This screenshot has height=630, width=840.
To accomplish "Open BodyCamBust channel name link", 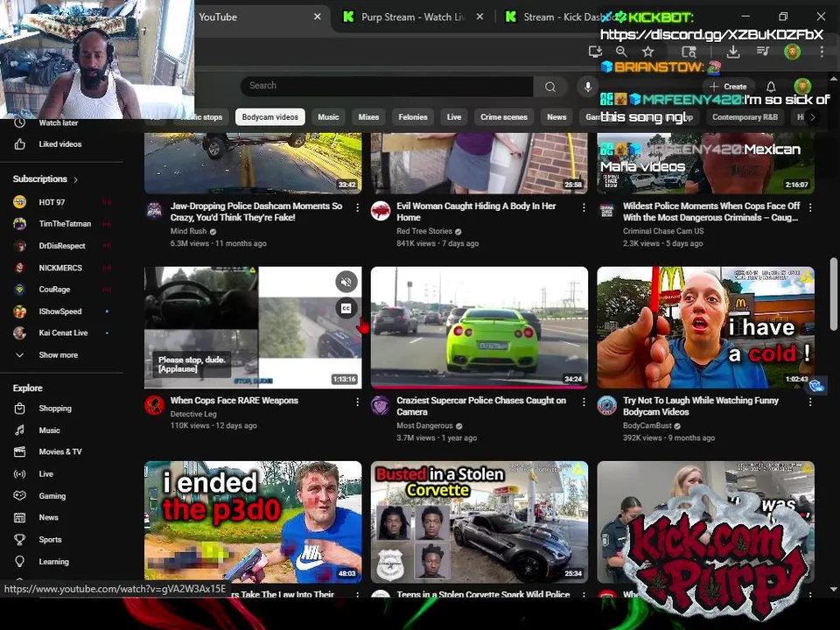I will [647, 425].
